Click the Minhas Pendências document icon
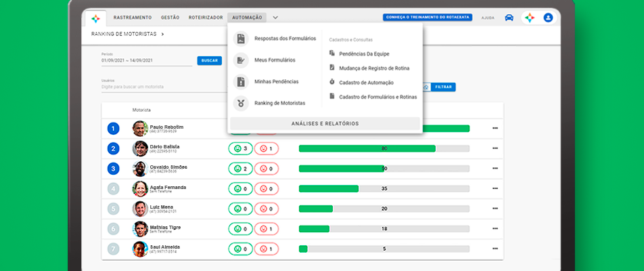Viewport: 644px width, 271px height. [240, 82]
